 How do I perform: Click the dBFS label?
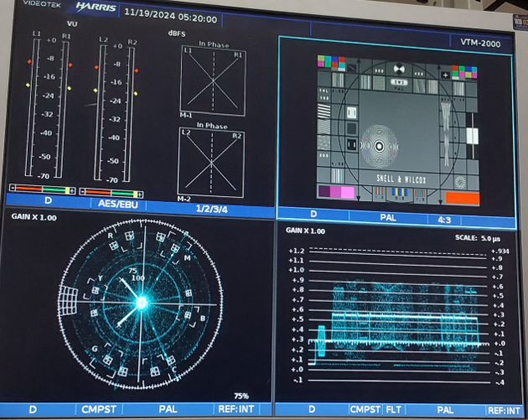pos(177,34)
